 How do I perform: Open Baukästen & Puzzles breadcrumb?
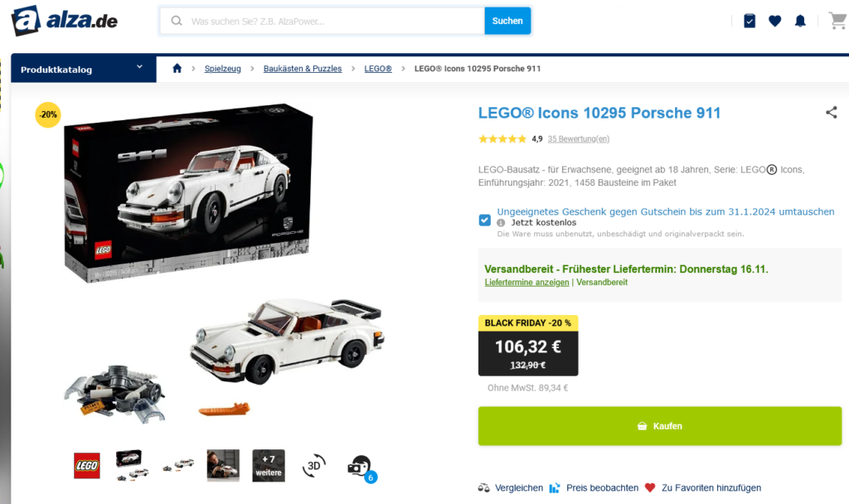(x=303, y=69)
